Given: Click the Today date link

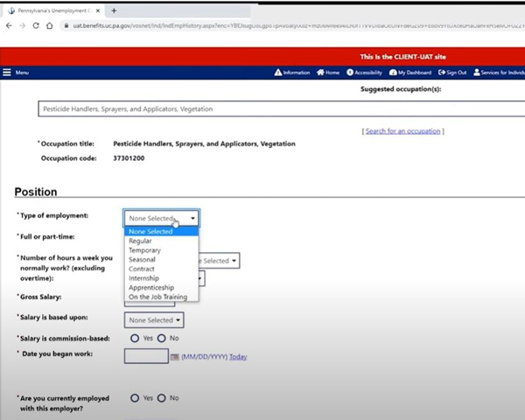Looking at the screenshot, I should (238, 357).
